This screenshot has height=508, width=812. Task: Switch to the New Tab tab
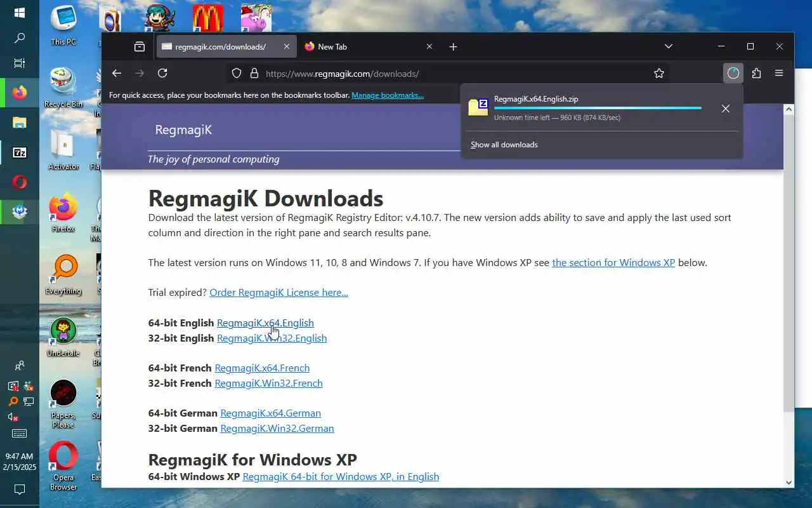coord(369,46)
